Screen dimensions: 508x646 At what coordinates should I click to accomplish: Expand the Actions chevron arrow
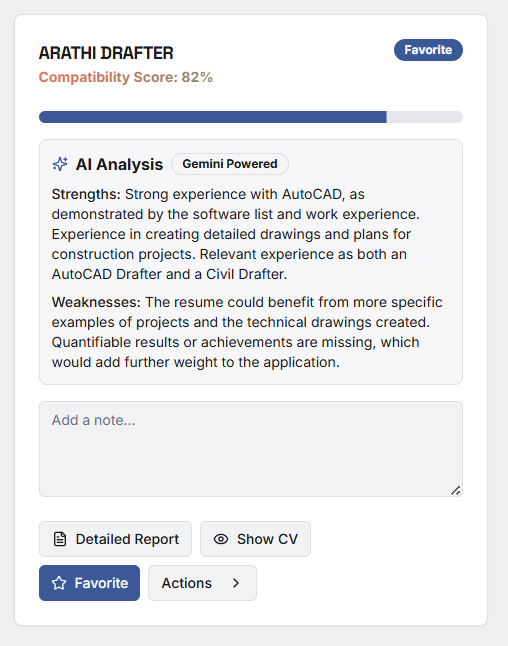236,583
